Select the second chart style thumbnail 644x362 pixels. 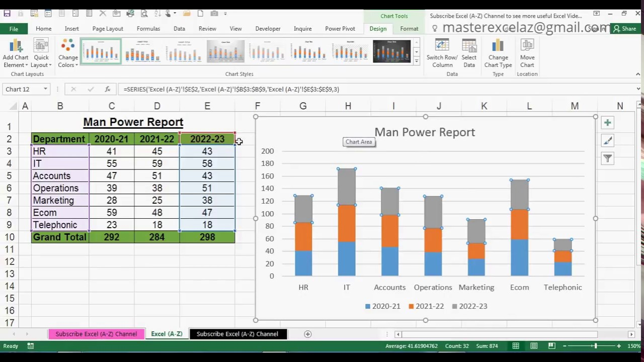pyautogui.click(x=142, y=51)
